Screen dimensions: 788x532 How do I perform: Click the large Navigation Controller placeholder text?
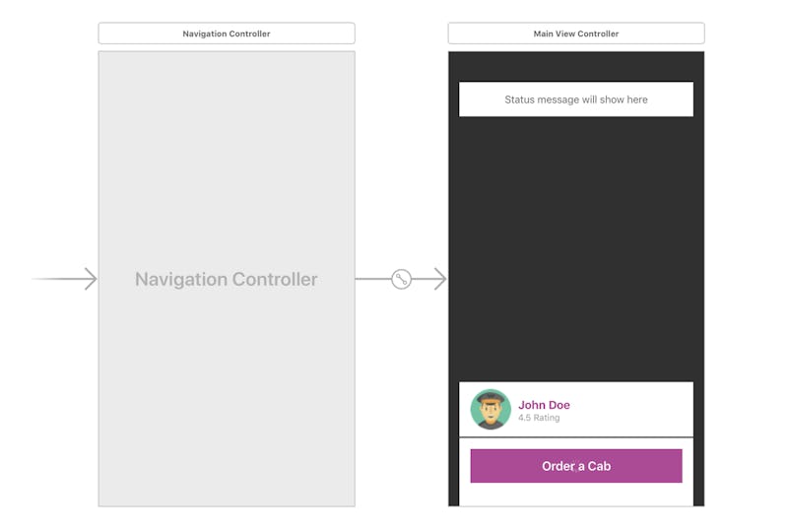click(x=227, y=279)
